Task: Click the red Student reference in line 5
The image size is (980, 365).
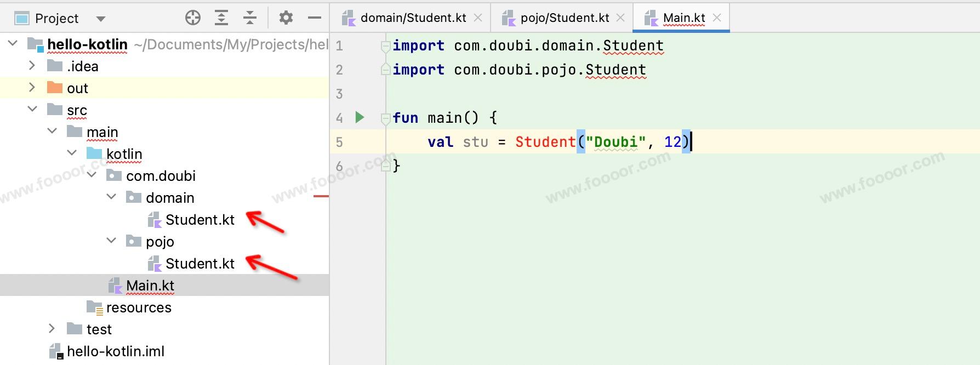Action: [x=545, y=142]
